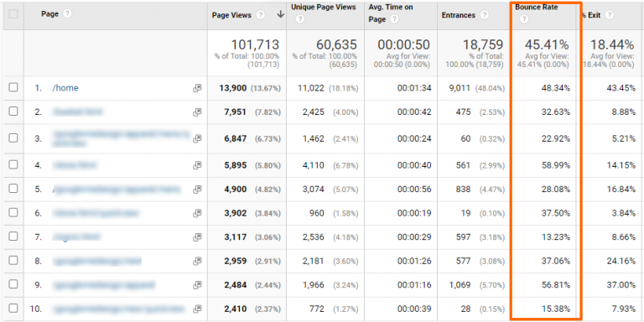The height and width of the screenshot is (322, 644).
Task: Sort by % Exit column header
Action: 591,15
